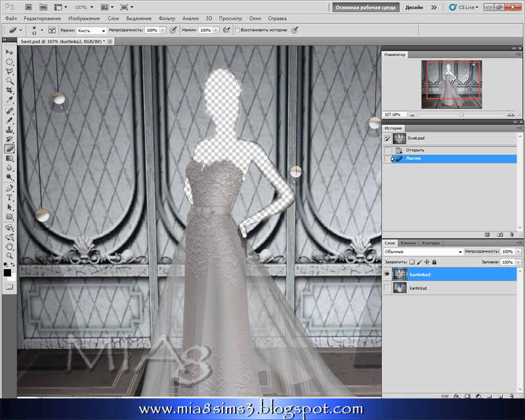Select the Основная рабочая среда workspace
Screen dimensions: 525x420
pos(366,7)
